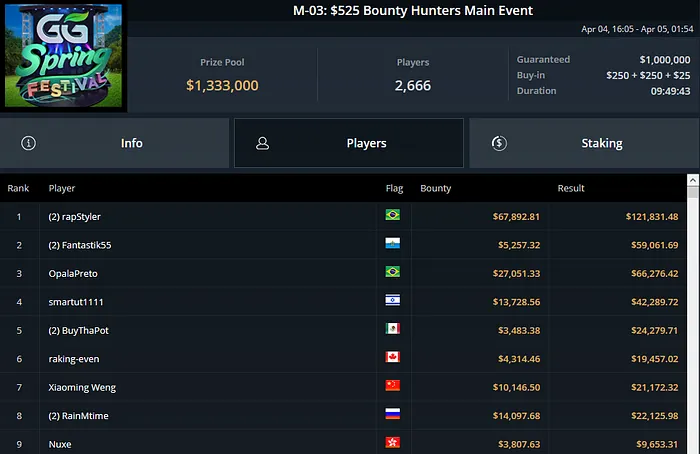Click the China flag beside Xiaoming Weng
This screenshot has width=700, height=454.
(x=393, y=385)
